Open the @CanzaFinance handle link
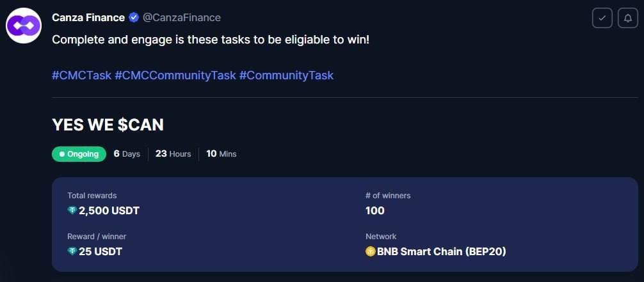This screenshot has height=282, width=644. click(x=182, y=18)
